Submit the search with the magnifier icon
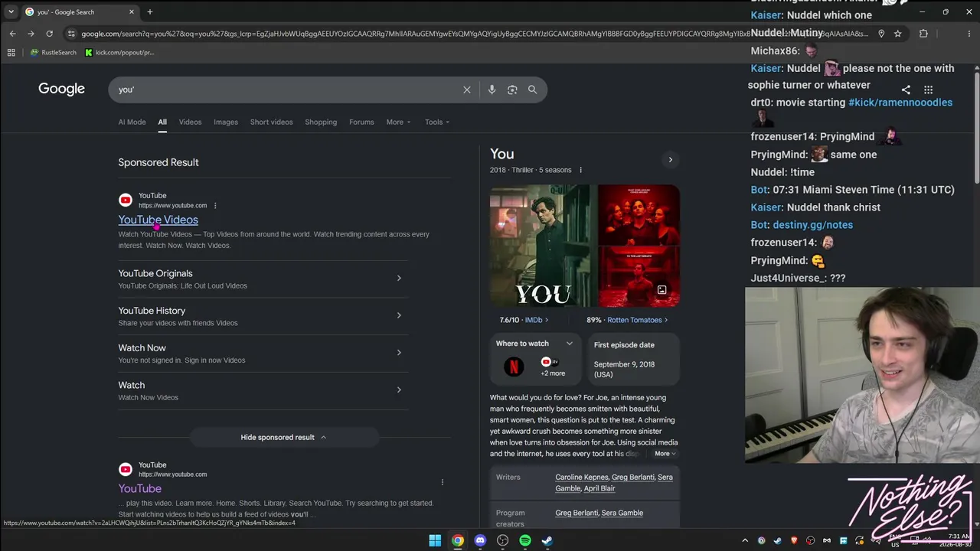 (x=532, y=90)
